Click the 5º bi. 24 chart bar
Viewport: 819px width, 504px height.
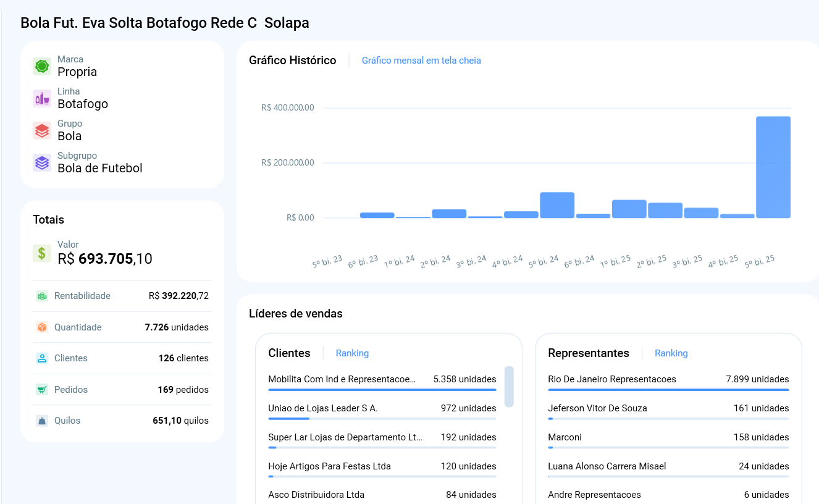pos(557,205)
